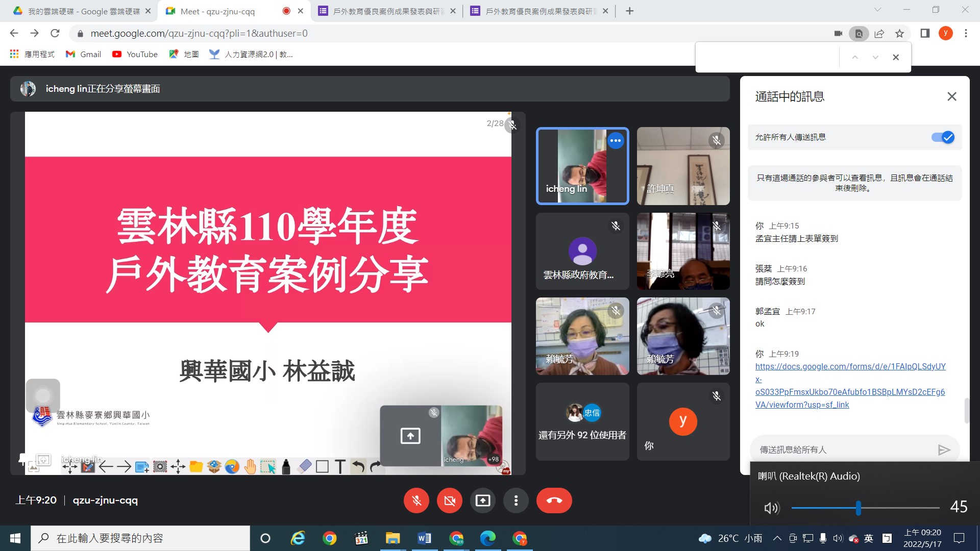
Task: Click the taskbar search box 在此輸入要搜尋的內容
Action: coord(140,538)
